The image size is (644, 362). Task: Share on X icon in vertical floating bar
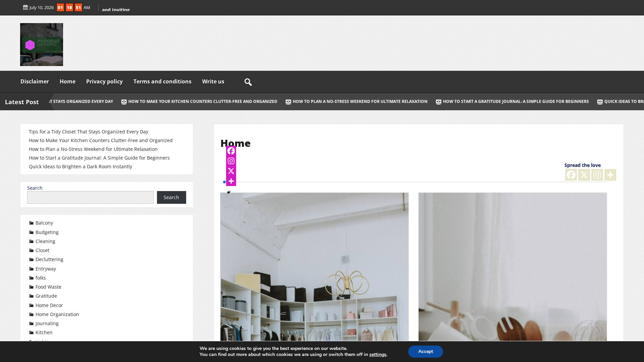pos(231,171)
